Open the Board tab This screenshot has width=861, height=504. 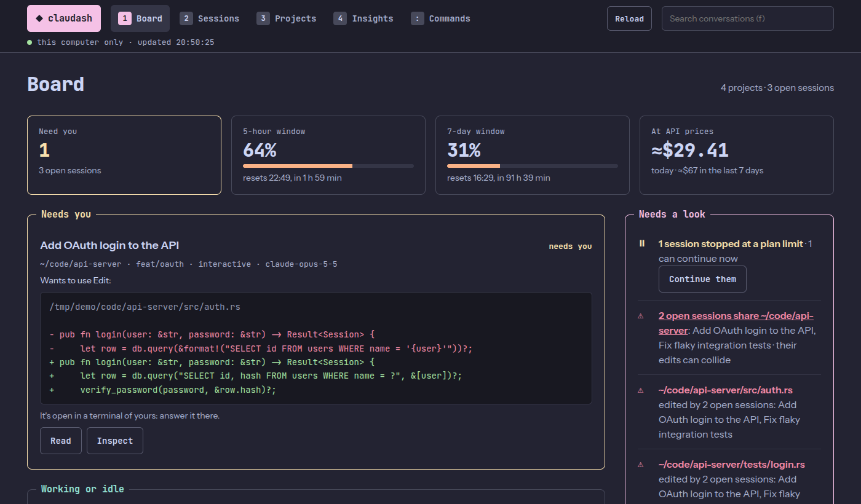140,18
